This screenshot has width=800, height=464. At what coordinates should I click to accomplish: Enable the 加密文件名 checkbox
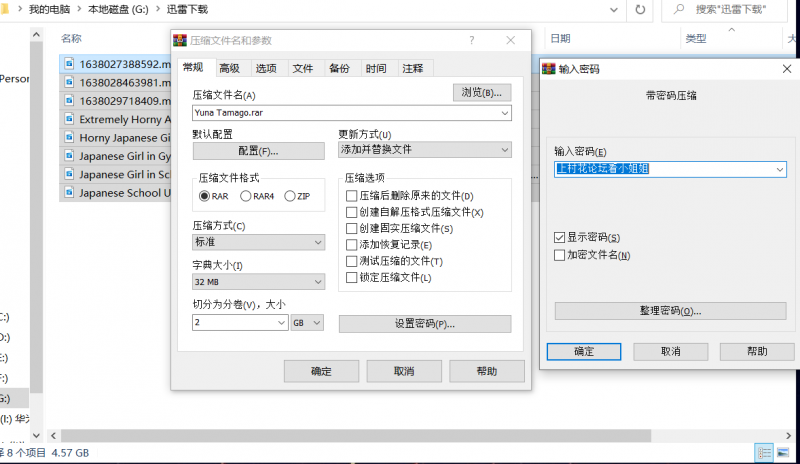click(559, 256)
